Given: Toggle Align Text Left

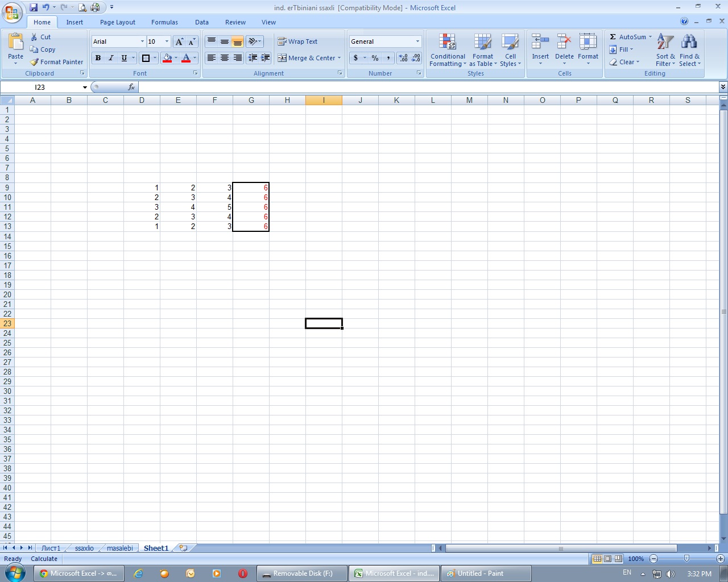Looking at the screenshot, I should pos(212,58).
